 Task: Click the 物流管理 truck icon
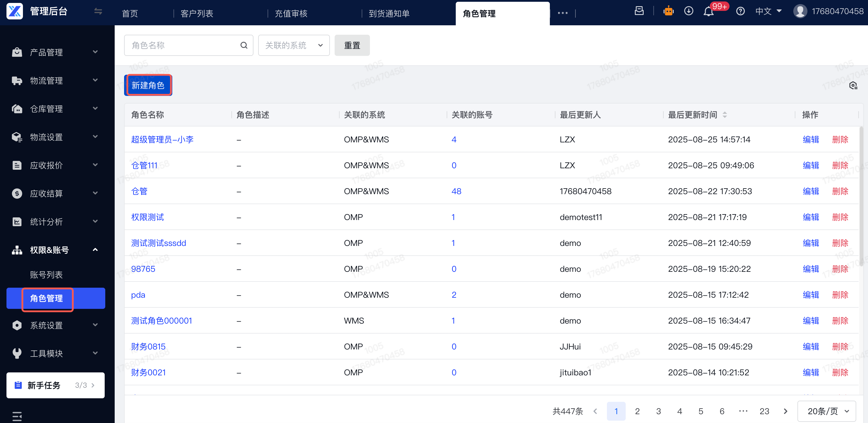coord(17,81)
